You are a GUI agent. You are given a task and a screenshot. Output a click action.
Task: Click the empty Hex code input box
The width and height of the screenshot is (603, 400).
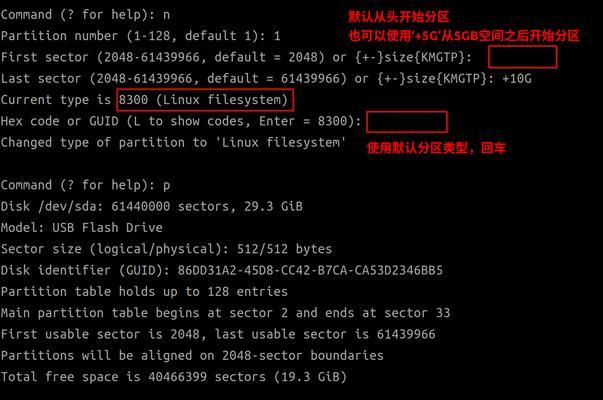click(406, 122)
